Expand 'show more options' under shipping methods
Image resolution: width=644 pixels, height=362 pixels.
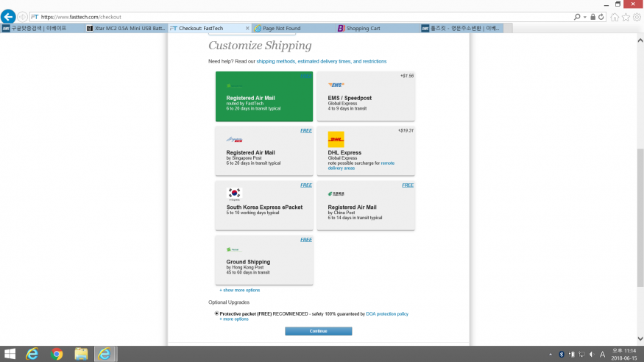pyautogui.click(x=240, y=290)
